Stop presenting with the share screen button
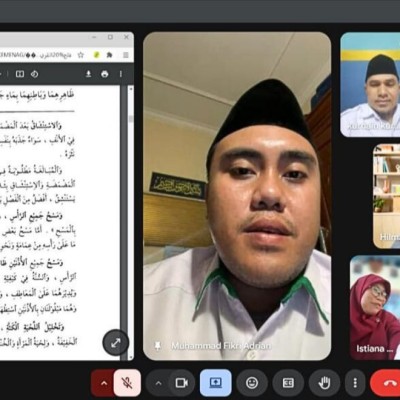Viewport: 400px width, 400px height. pyautogui.click(x=215, y=383)
